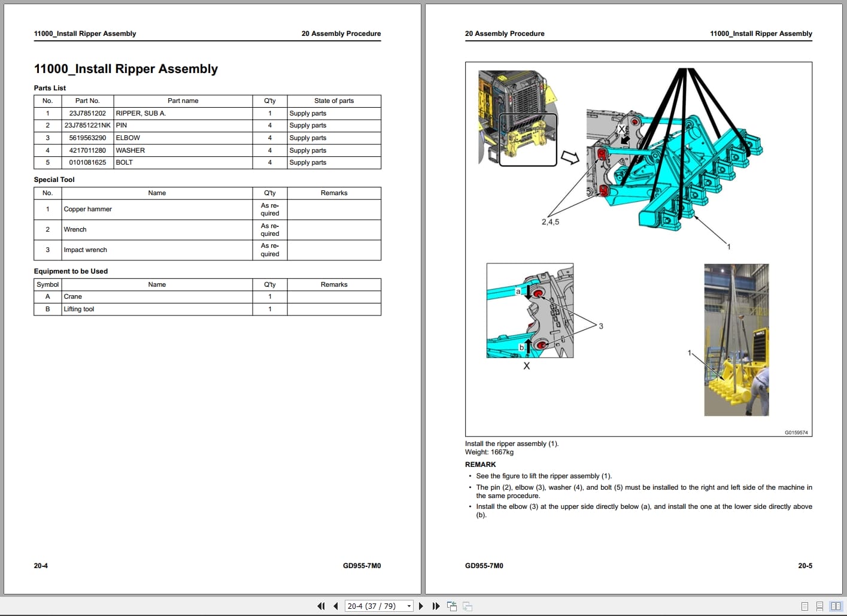Click "Install the ripper assembly (1)." caption
The height and width of the screenshot is (616, 847).
[512, 444]
